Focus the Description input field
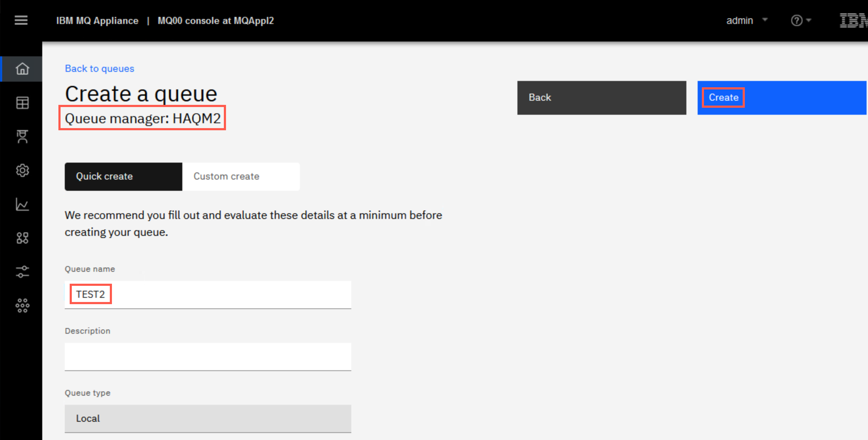 pos(208,357)
